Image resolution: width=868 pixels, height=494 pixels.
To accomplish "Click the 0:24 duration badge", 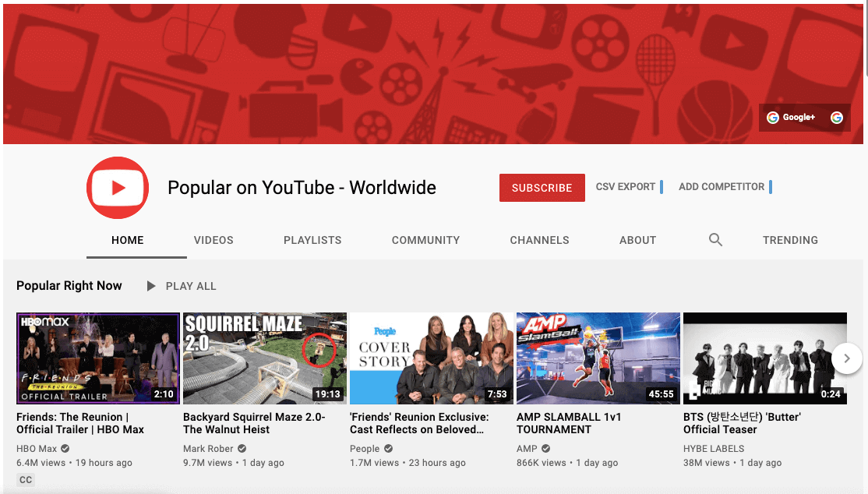I will (x=831, y=394).
